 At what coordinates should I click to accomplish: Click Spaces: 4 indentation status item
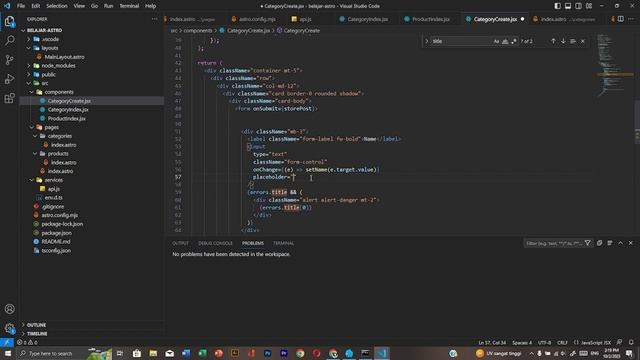point(522,342)
